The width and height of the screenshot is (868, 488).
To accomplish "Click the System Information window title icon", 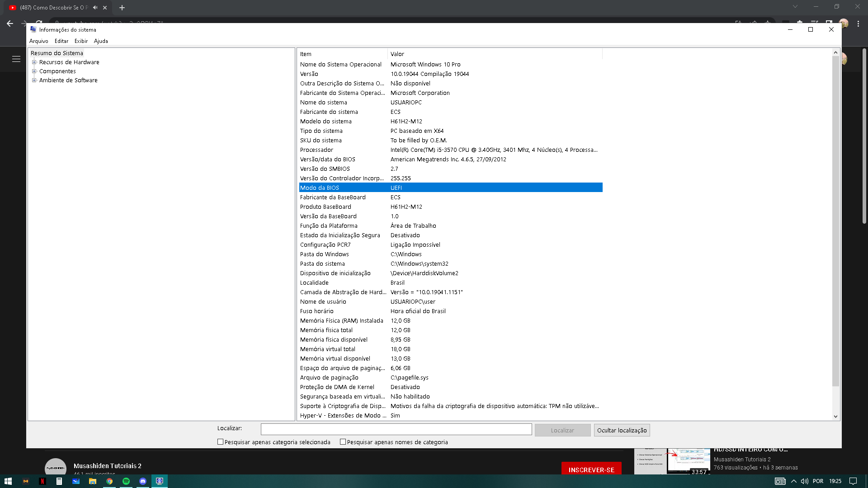I will (33, 29).
